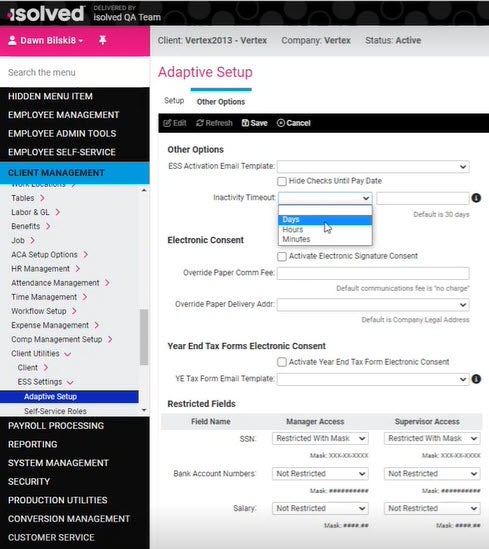Image resolution: width=489 pixels, height=549 pixels.
Task: Expand Time Management arrow
Action: 85,297
